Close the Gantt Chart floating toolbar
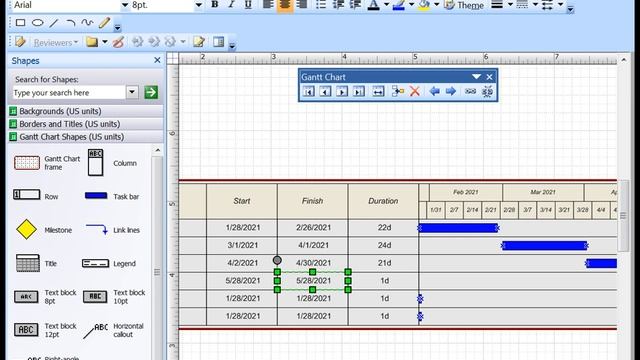The image size is (640, 360). [x=489, y=77]
